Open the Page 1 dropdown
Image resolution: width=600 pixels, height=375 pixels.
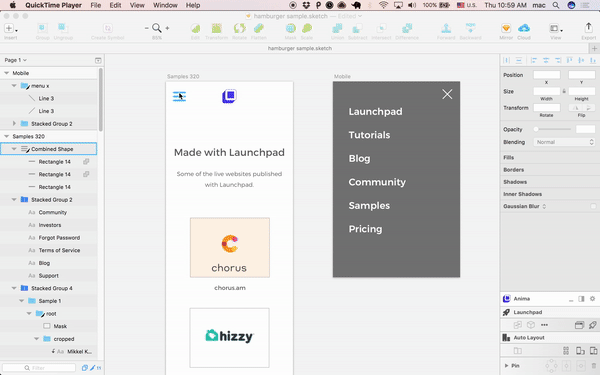[x=15, y=60]
